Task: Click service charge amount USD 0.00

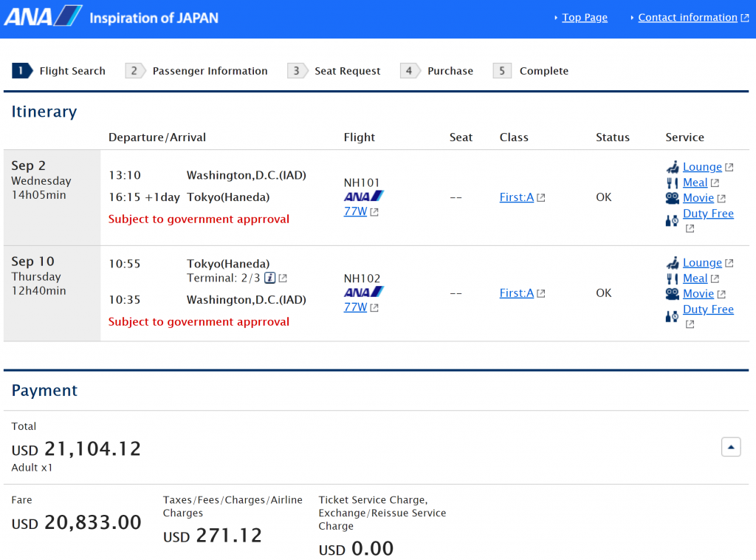Action: coord(356,548)
